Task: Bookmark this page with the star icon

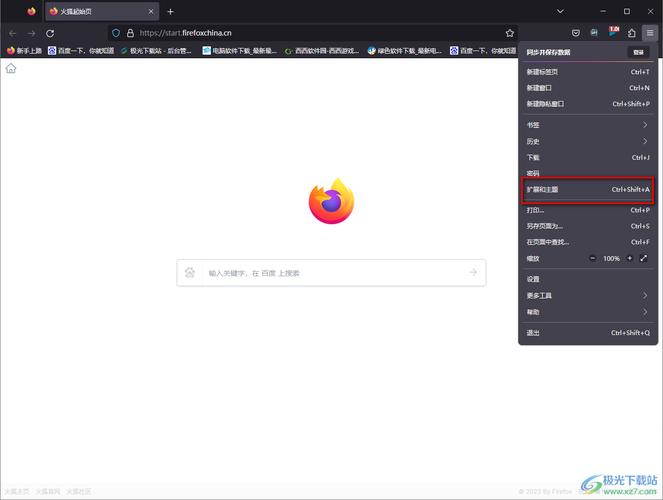Action: pos(510,33)
